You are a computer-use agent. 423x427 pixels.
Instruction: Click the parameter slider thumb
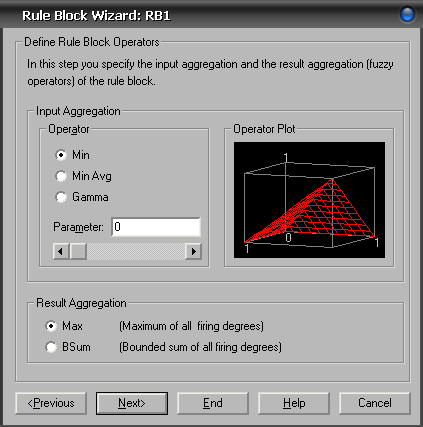point(78,251)
